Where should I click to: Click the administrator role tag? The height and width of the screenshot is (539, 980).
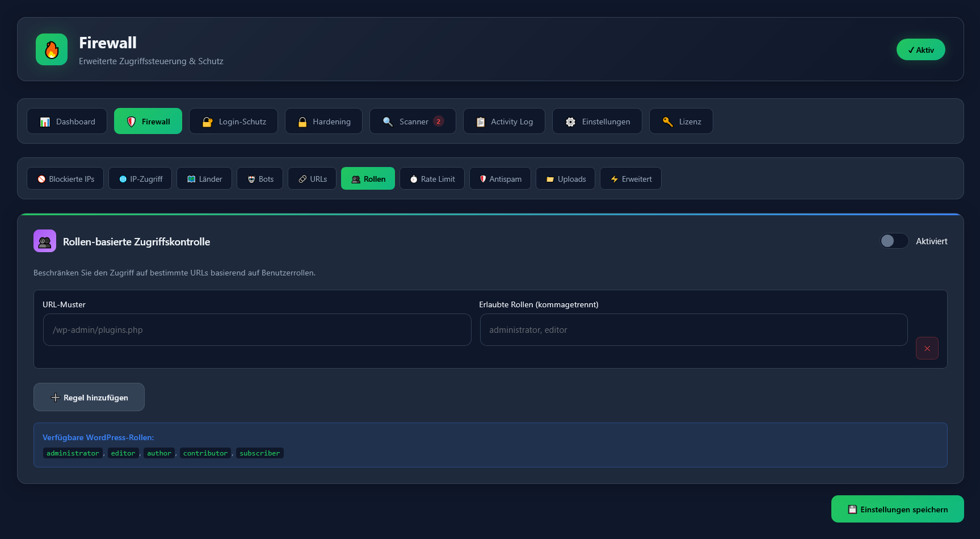pos(73,453)
